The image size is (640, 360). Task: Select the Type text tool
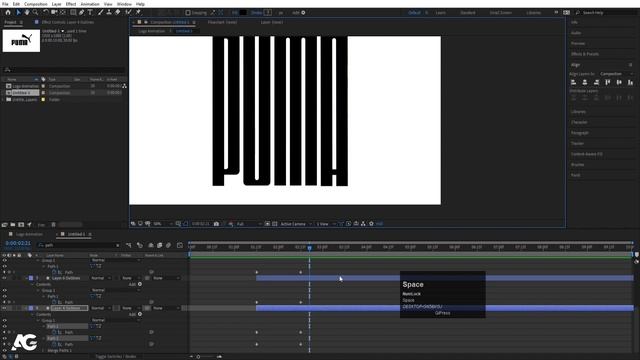(x=90, y=13)
